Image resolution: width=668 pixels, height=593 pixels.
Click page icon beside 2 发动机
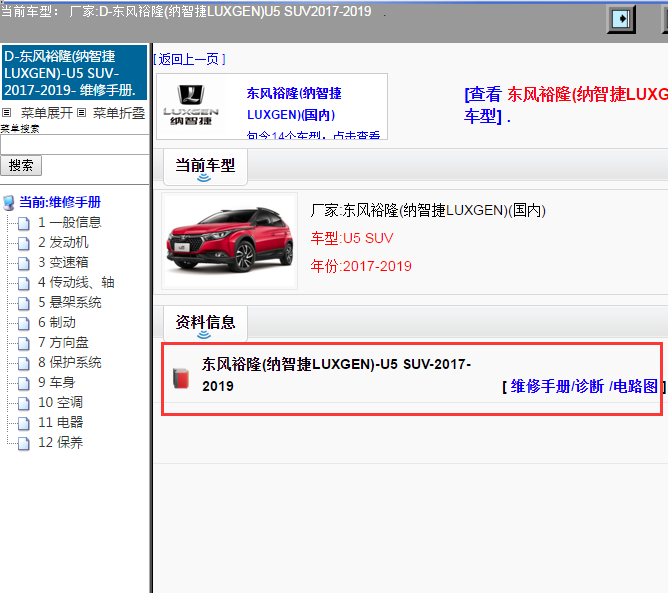pos(24,243)
